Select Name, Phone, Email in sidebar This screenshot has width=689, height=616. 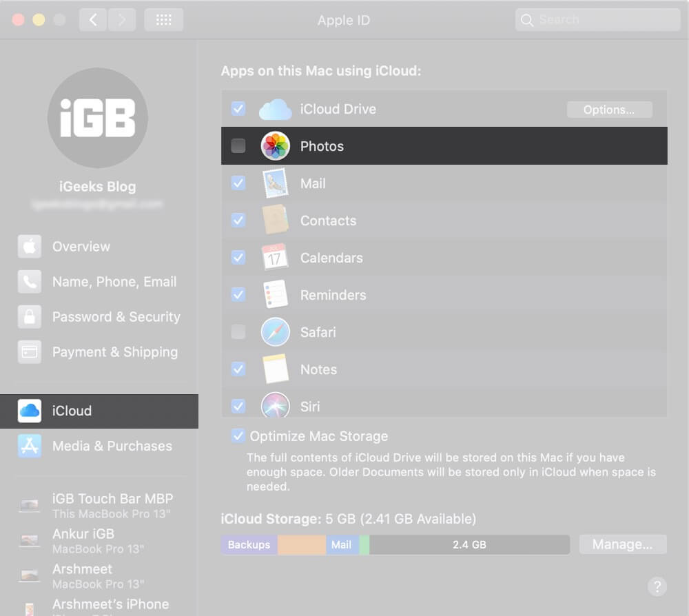click(99, 282)
